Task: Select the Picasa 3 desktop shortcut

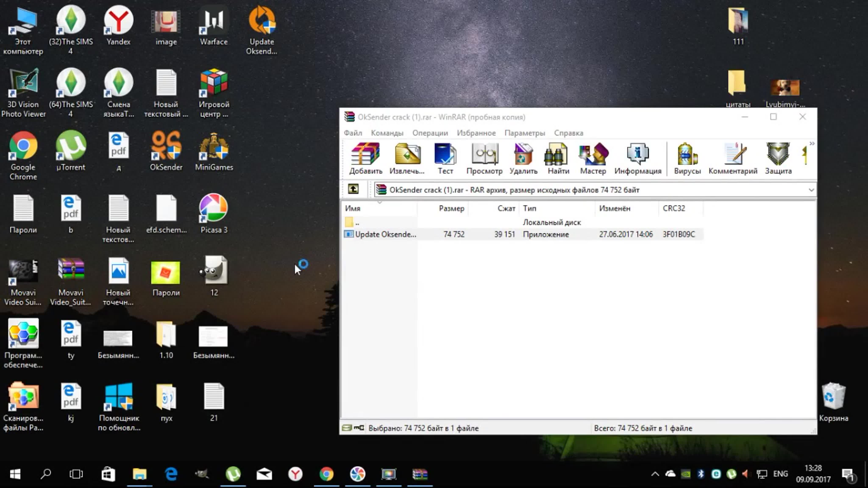Action: tap(214, 213)
